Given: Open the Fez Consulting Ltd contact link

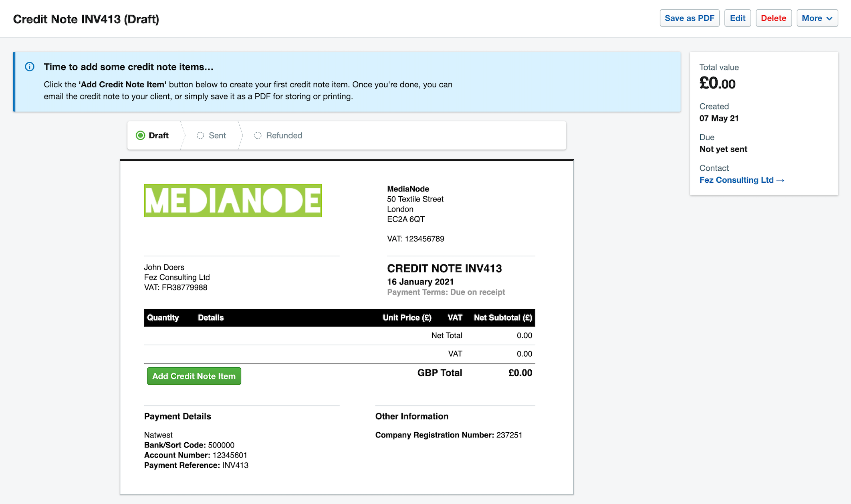Looking at the screenshot, I should pos(736,180).
